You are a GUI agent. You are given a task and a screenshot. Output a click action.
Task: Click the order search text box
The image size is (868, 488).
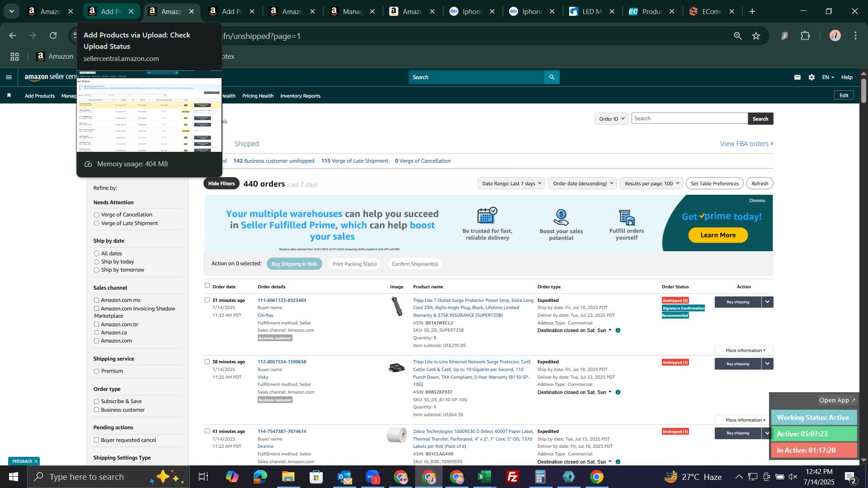pyautogui.click(x=689, y=118)
